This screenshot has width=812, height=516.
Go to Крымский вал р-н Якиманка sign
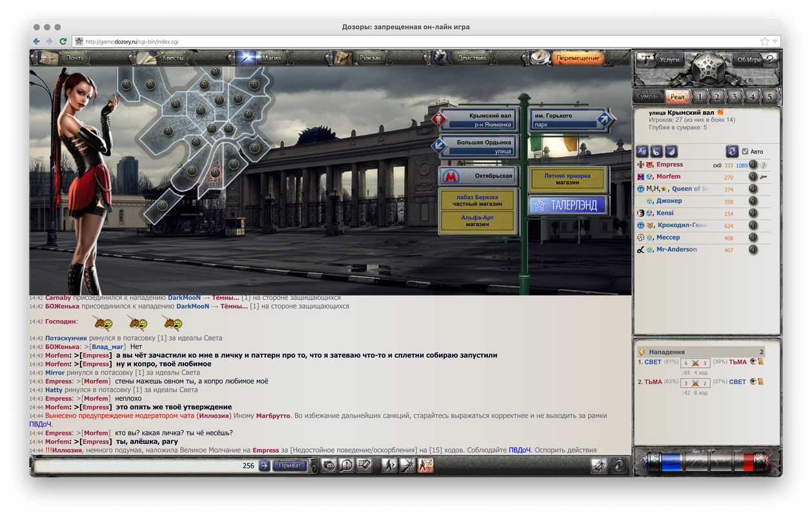(x=474, y=120)
